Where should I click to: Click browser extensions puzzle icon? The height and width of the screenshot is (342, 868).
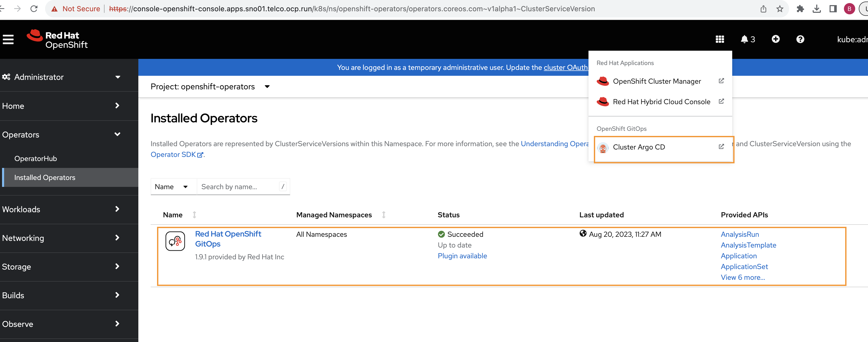point(800,9)
